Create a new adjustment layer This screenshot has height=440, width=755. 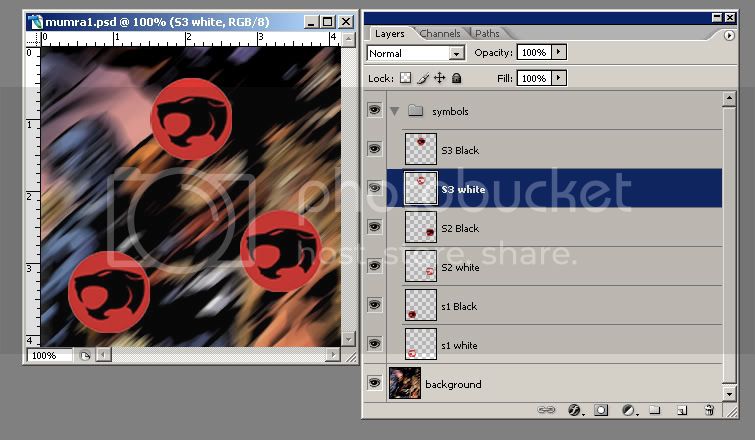pos(629,410)
